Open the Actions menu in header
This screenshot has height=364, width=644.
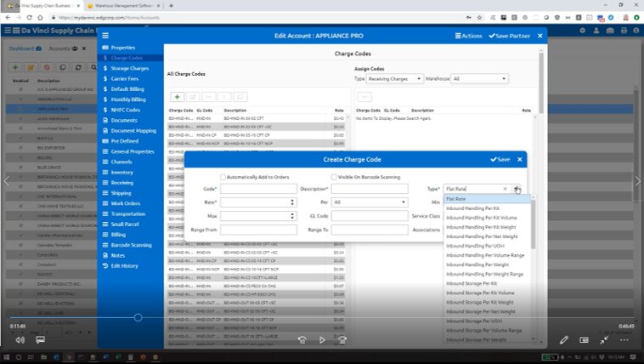pyautogui.click(x=469, y=36)
